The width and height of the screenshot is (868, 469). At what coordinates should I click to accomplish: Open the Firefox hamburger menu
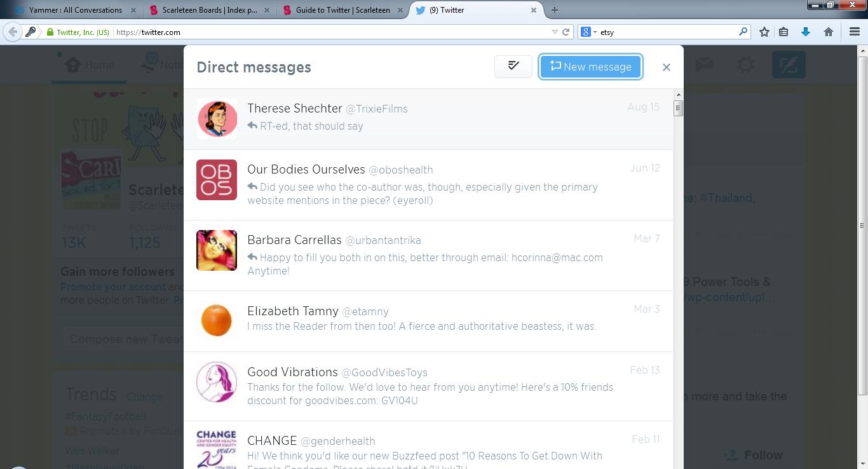[855, 32]
